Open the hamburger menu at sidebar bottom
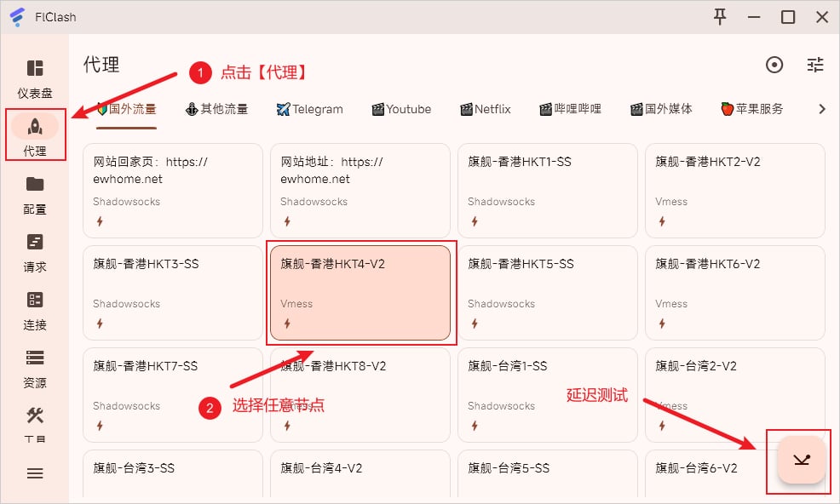840x504 pixels. tap(34, 473)
